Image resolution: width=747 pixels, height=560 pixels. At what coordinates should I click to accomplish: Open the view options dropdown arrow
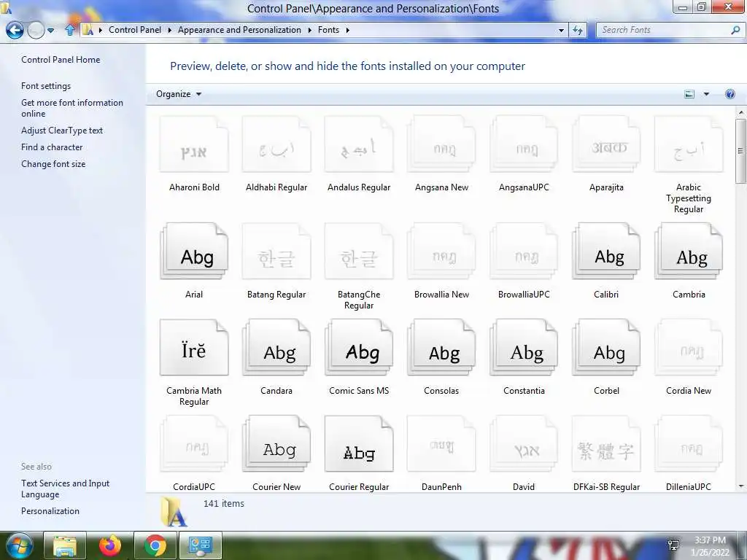[706, 94]
